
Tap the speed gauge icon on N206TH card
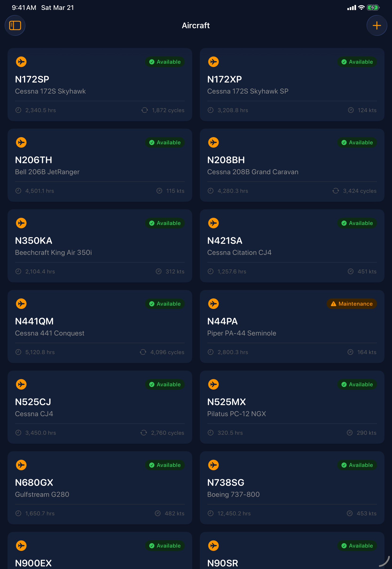[x=159, y=191]
